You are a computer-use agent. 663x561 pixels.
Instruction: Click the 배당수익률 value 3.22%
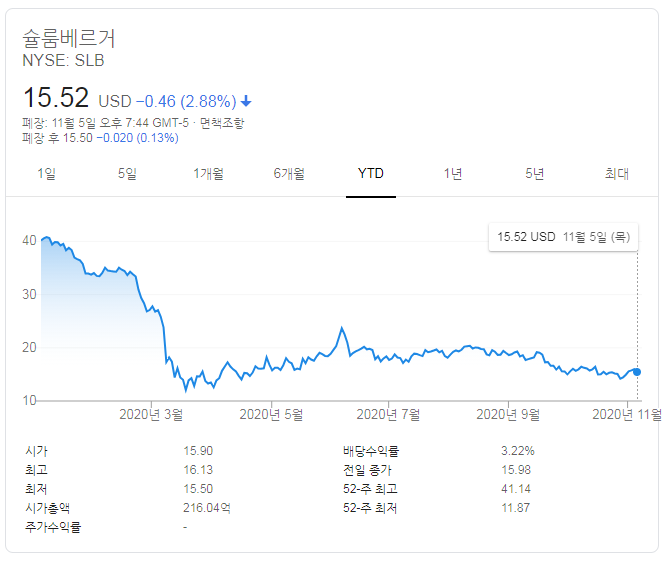point(518,451)
